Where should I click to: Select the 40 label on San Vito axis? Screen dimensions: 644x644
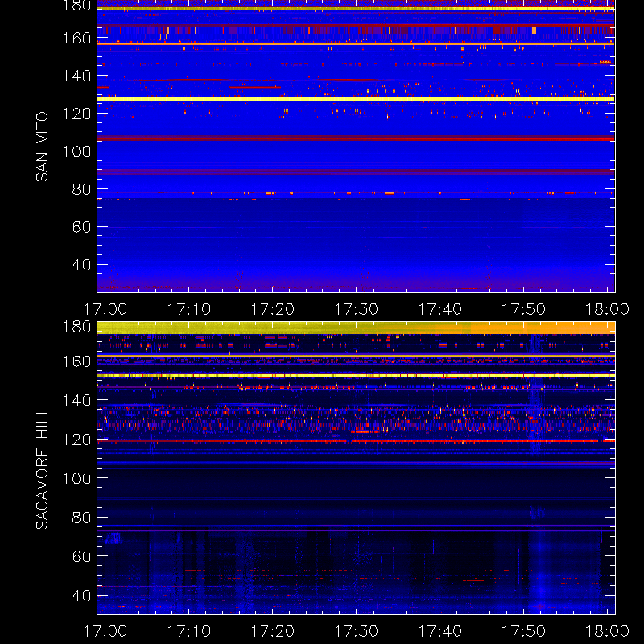81,265
